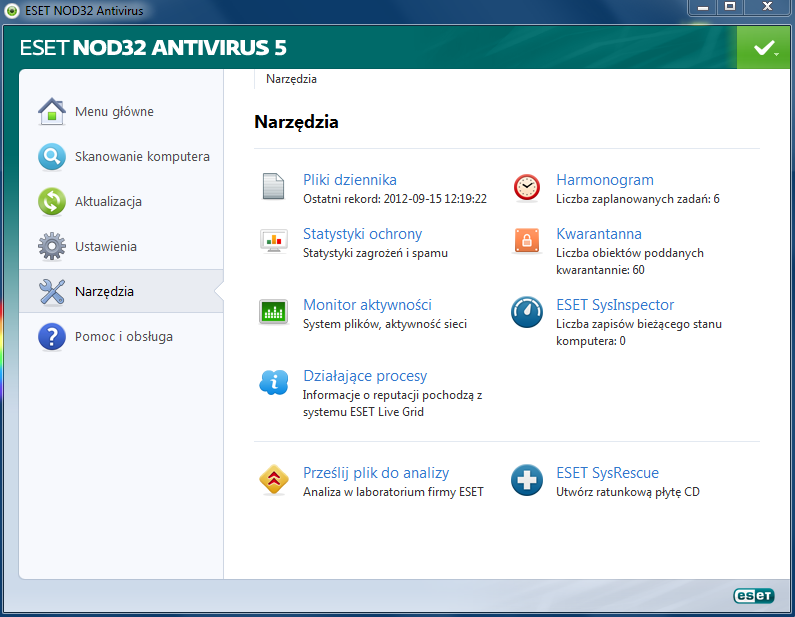Screen dimensions: 795x617
Task: Switch to the Ustawienia section
Action: coord(122,246)
